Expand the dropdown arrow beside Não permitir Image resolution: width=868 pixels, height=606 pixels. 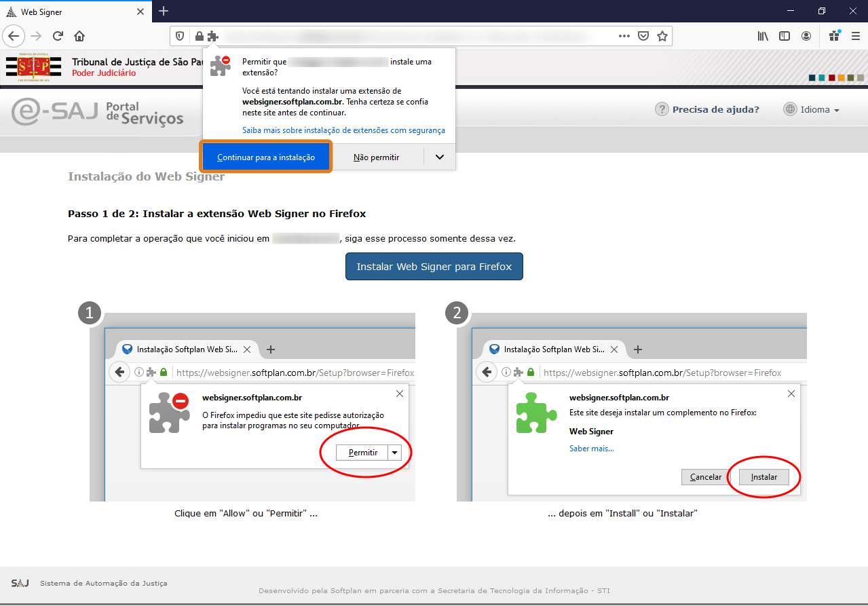(x=440, y=157)
